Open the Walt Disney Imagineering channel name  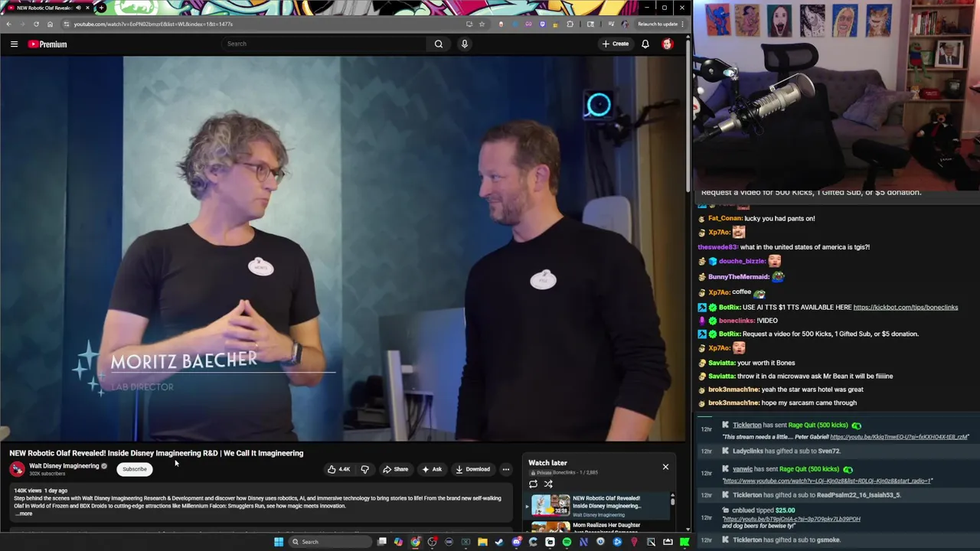64,466
